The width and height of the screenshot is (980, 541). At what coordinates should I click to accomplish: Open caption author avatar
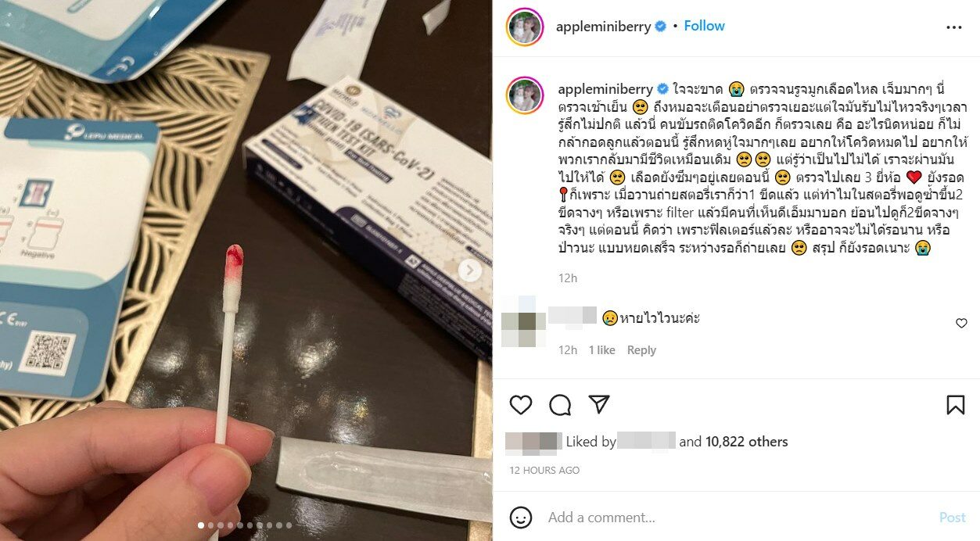click(524, 95)
